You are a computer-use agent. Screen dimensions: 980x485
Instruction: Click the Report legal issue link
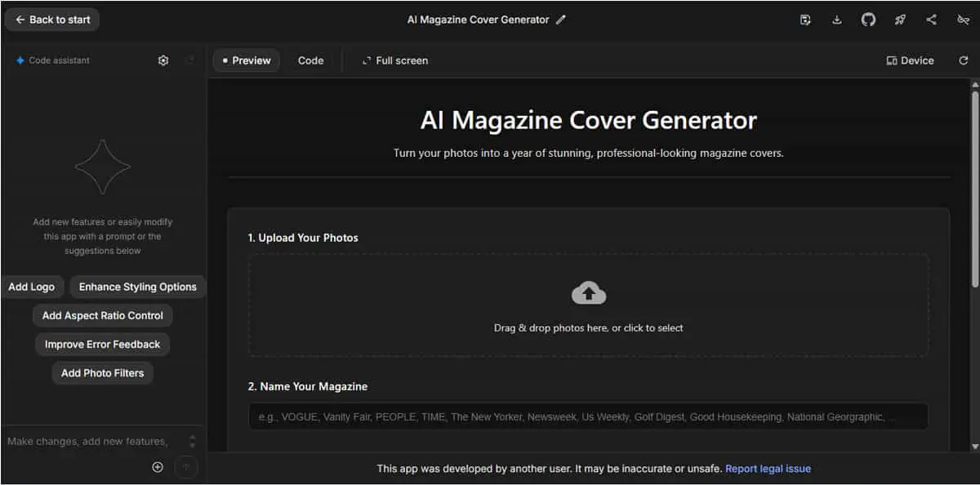click(768, 469)
